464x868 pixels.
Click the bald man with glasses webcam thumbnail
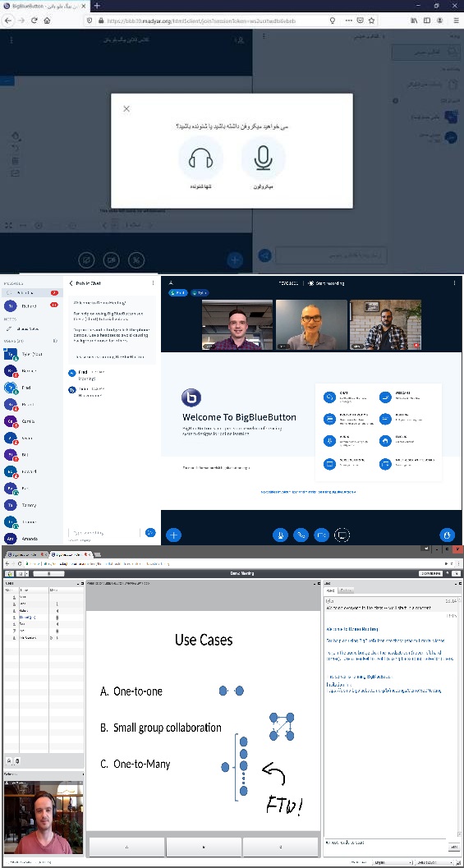pos(311,325)
